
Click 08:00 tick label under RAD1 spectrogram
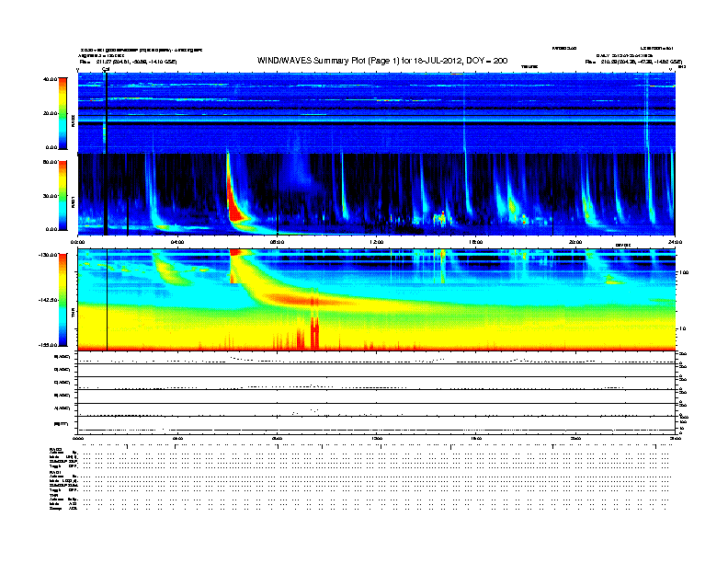(x=278, y=242)
